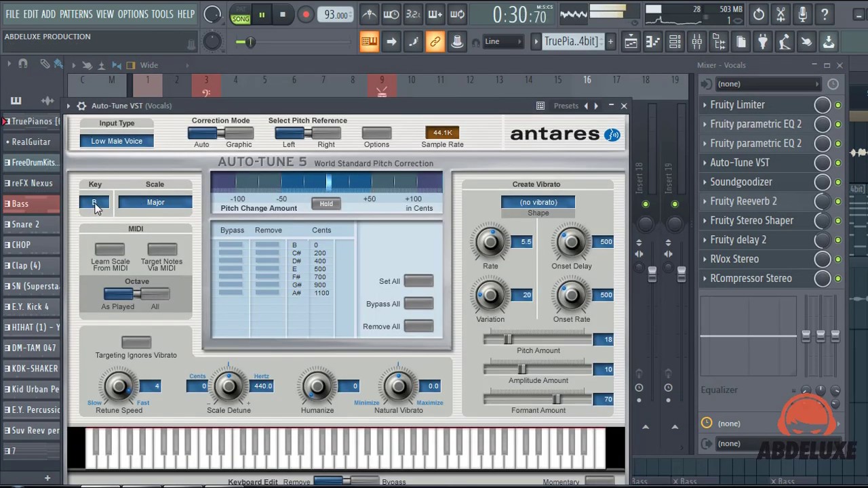Toggle the multilink to controllers icon
This screenshot has width=868, height=488.
[435, 42]
